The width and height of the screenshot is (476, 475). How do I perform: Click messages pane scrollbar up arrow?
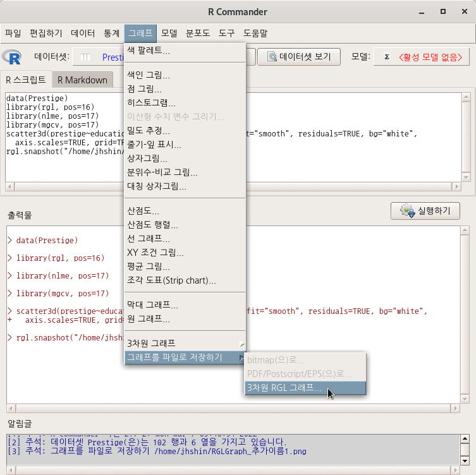pos(465,438)
